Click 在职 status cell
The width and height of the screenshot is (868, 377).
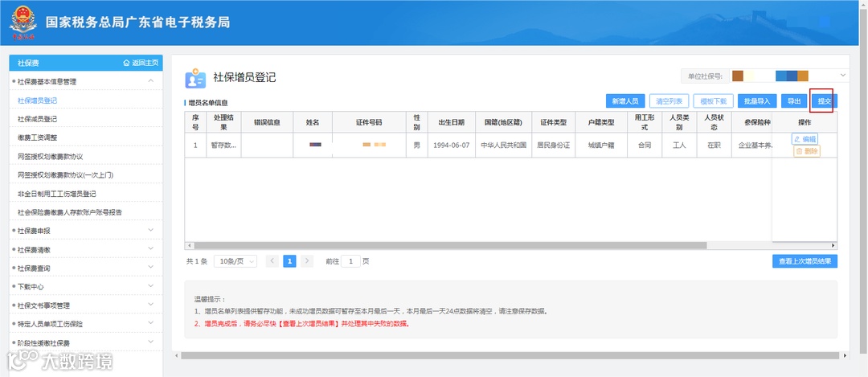[714, 145]
